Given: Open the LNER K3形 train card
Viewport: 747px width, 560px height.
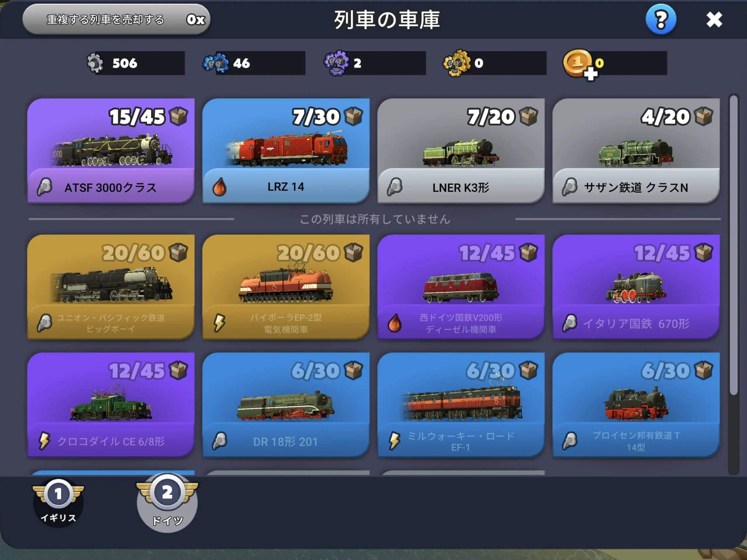Looking at the screenshot, I should pyautogui.click(x=461, y=151).
